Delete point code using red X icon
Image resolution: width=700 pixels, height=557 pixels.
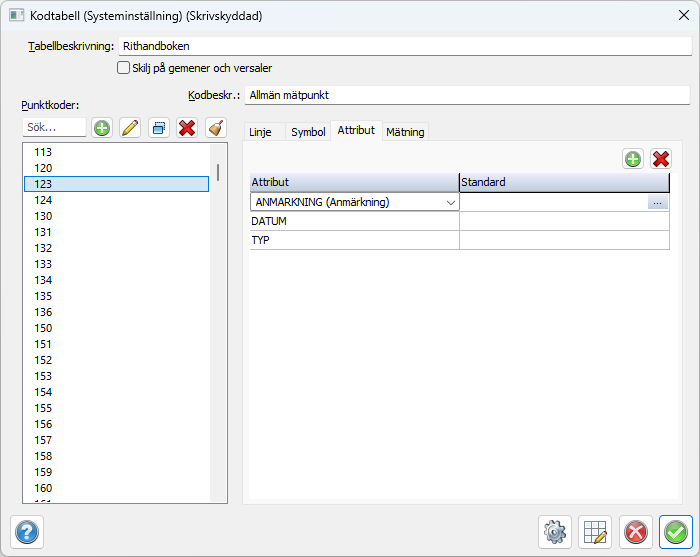coord(186,128)
